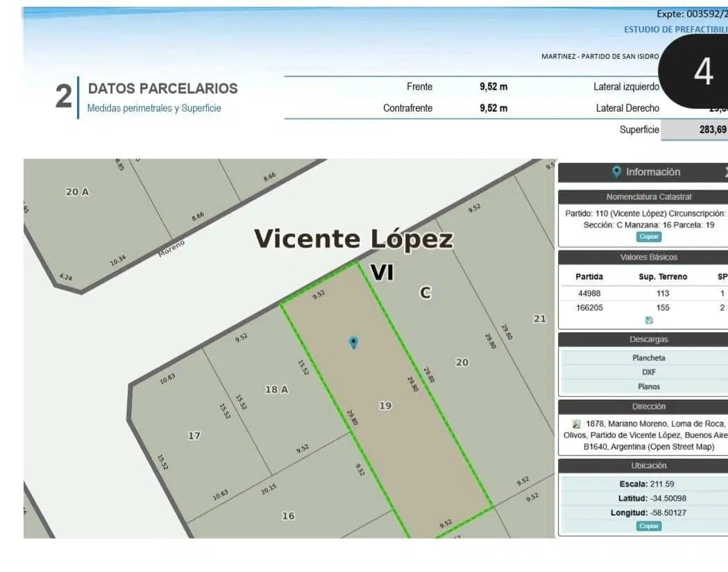Copy the Ubicación coordinates
The image size is (728, 572).
[649, 526]
